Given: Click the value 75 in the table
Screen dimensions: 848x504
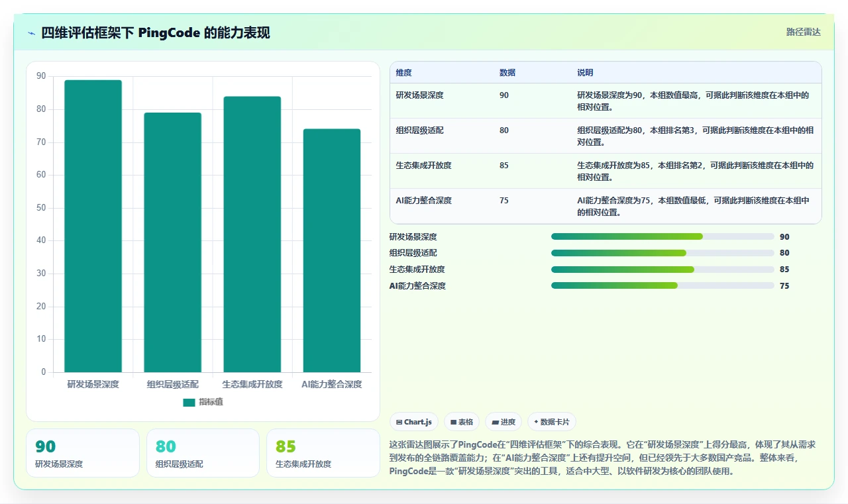Looking at the screenshot, I should tap(504, 201).
